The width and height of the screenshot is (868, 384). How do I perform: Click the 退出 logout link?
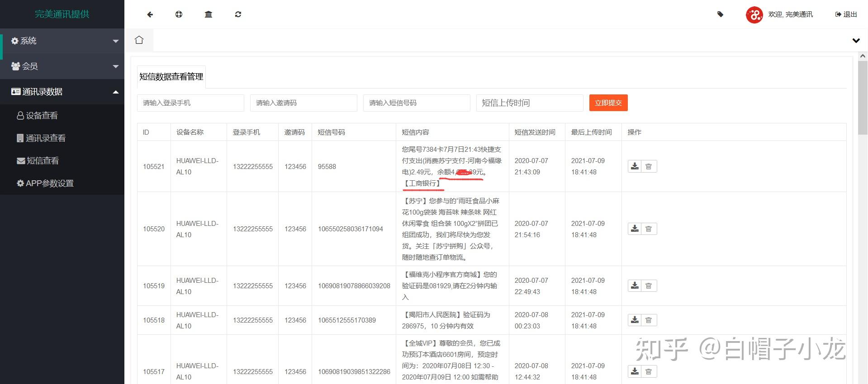[x=846, y=14]
